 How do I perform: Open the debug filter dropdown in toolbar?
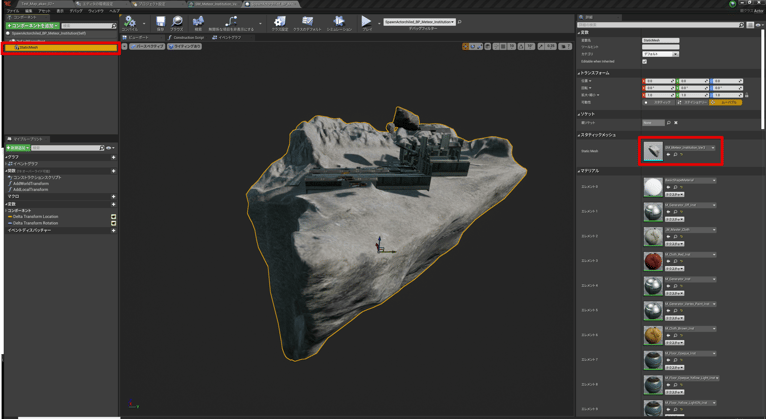[x=419, y=22]
